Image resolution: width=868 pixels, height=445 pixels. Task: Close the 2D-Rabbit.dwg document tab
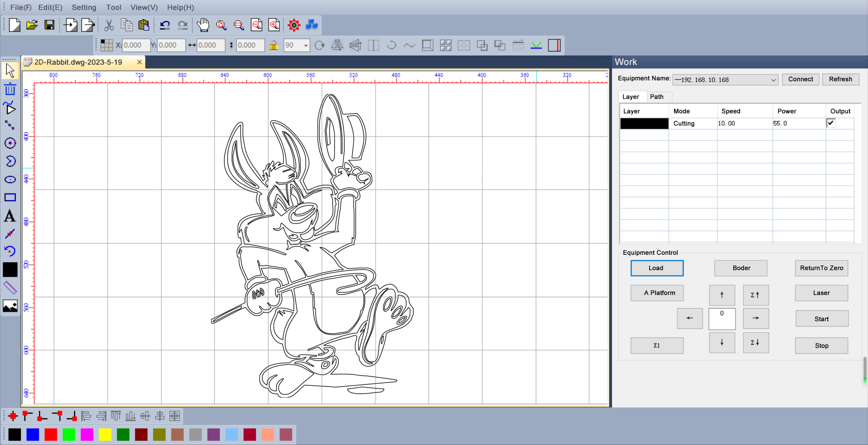(139, 62)
